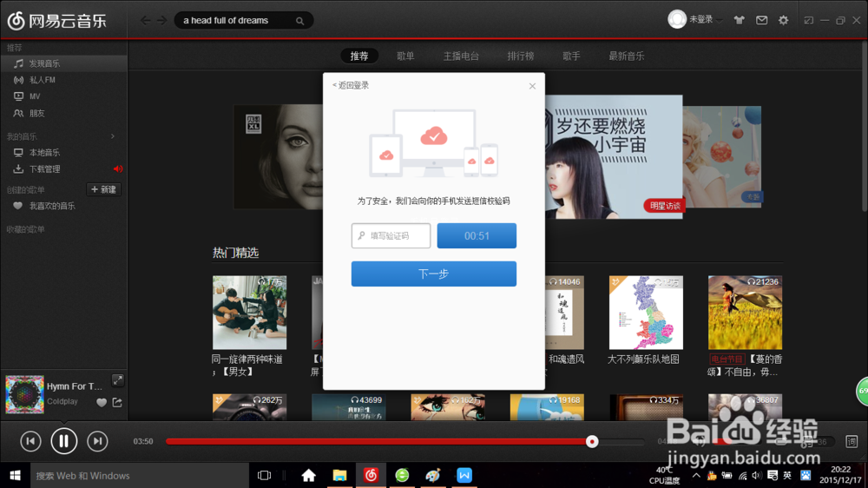Click the Coldplay artist name
The height and width of the screenshot is (488, 868).
tap(62, 401)
